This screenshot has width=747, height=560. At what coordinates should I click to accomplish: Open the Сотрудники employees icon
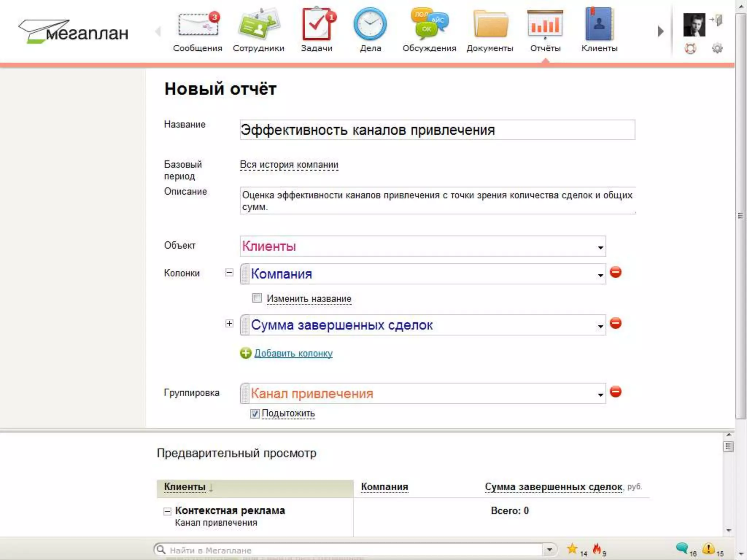[x=258, y=26]
